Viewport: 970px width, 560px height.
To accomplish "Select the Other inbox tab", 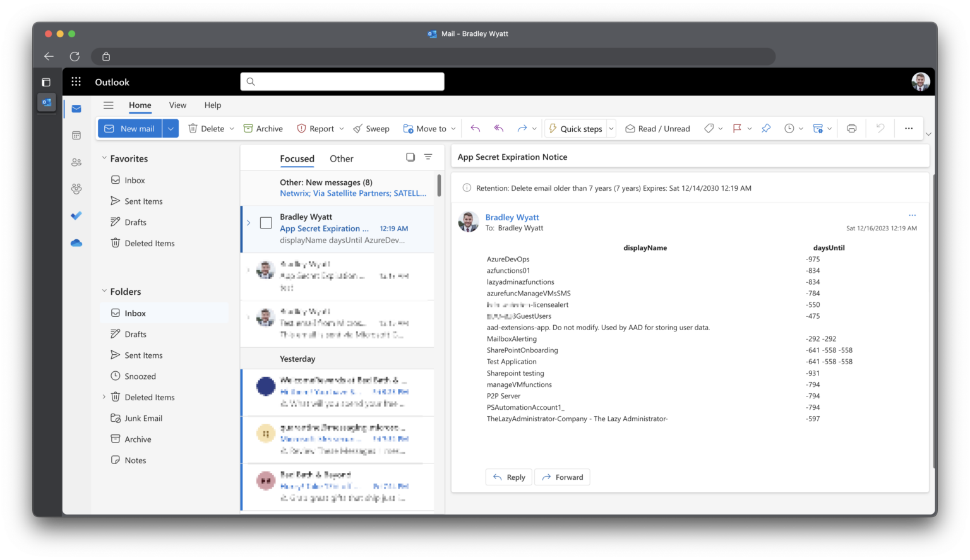I will (342, 158).
